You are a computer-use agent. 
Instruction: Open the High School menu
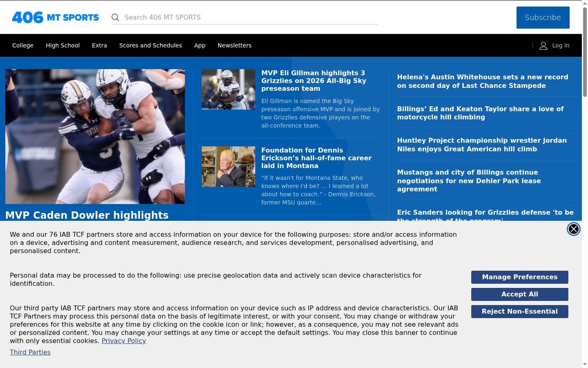click(x=63, y=45)
